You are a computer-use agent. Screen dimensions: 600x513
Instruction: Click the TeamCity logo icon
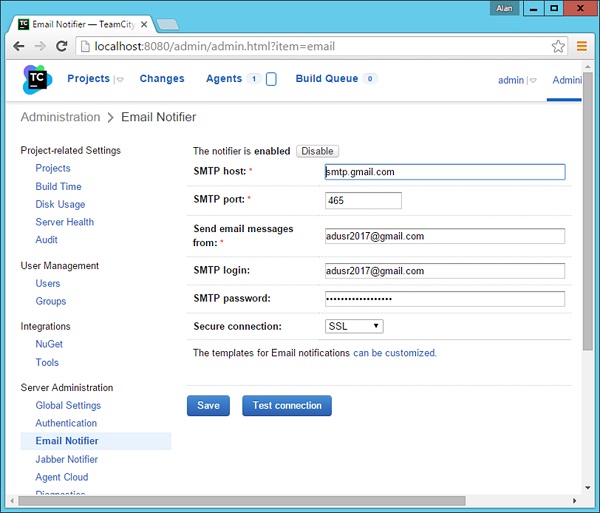coord(37,79)
